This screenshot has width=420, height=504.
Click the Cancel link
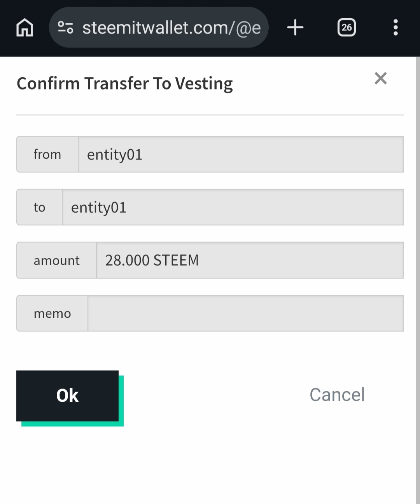tap(337, 395)
